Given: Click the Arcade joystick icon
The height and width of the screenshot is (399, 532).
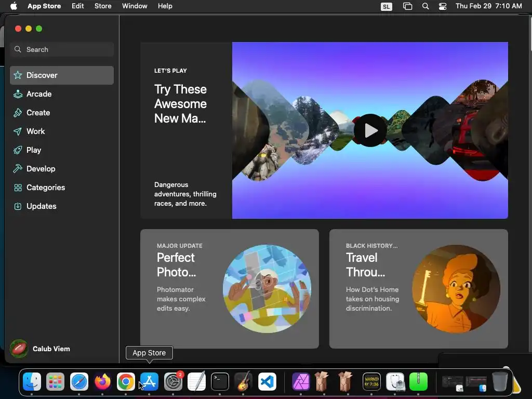Looking at the screenshot, I should [18, 94].
